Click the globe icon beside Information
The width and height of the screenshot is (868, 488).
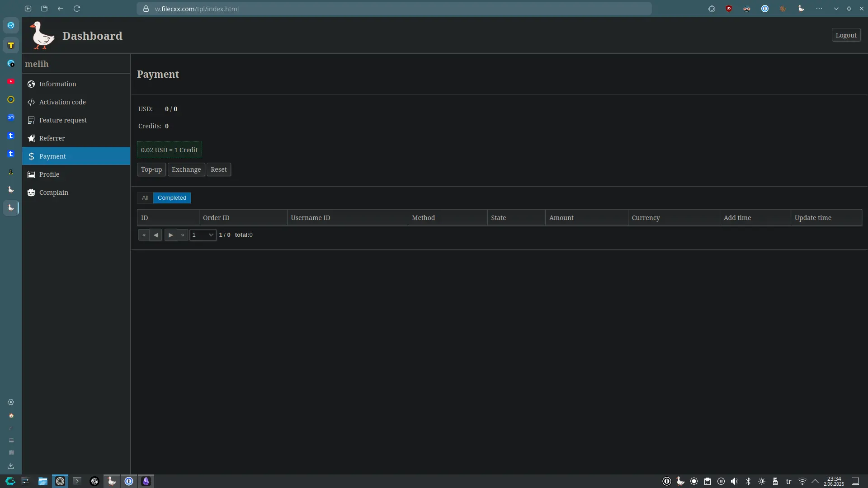(x=31, y=84)
